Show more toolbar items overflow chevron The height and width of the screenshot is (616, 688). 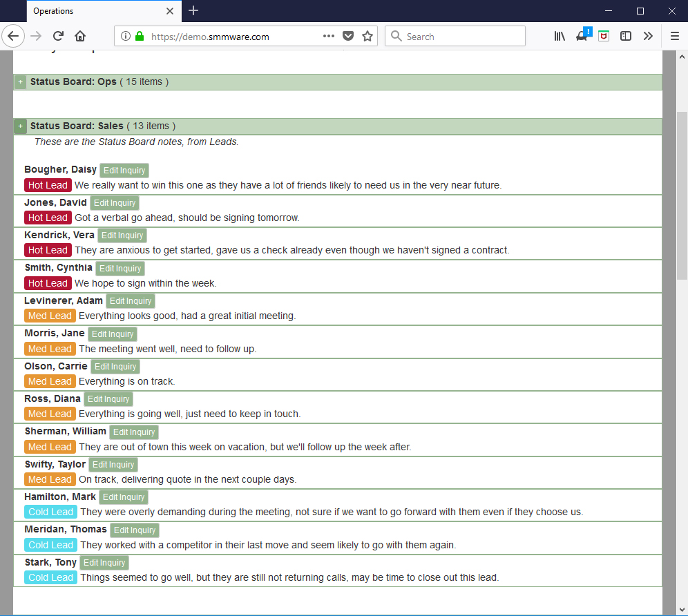[648, 36]
